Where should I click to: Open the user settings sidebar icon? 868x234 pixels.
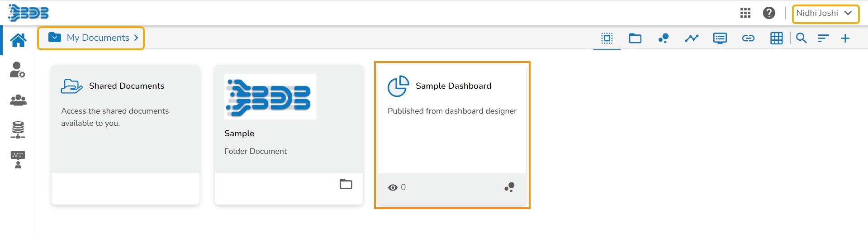click(x=18, y=70)
